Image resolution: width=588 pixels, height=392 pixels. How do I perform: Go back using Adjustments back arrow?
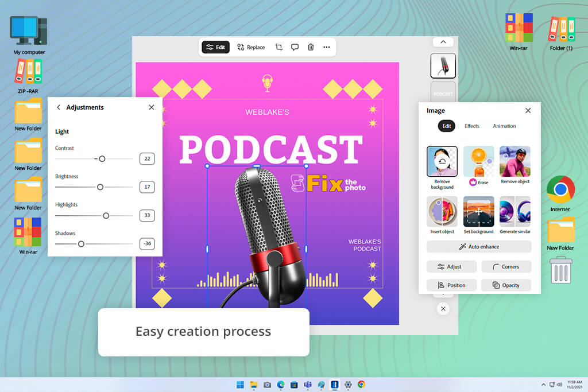[59, 107]
